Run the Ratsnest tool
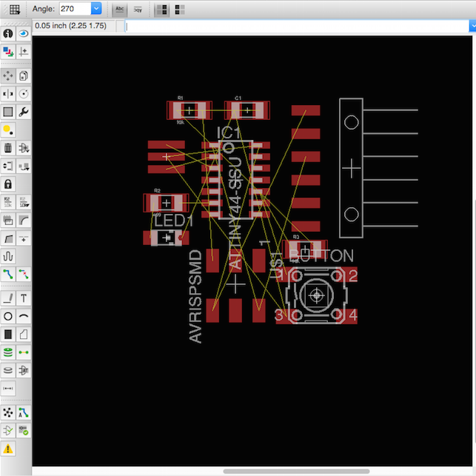Image resolution: width=476 pixels, height=476 pixels. point(8,412)
